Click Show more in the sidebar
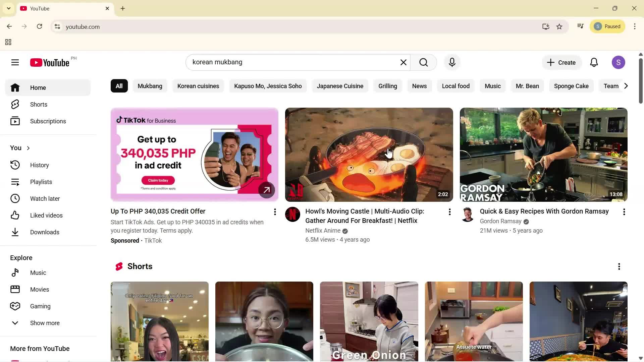644x362 pixels. (45, 323)
